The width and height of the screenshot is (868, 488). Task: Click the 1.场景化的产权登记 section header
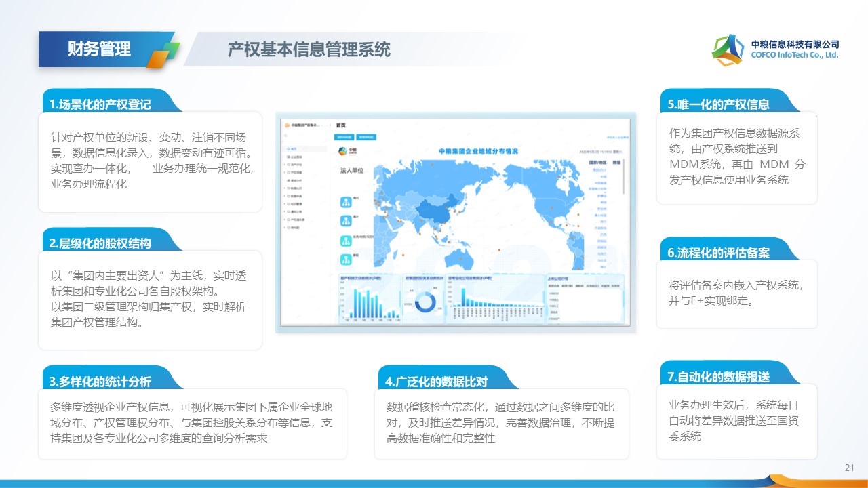click(100, 104)
